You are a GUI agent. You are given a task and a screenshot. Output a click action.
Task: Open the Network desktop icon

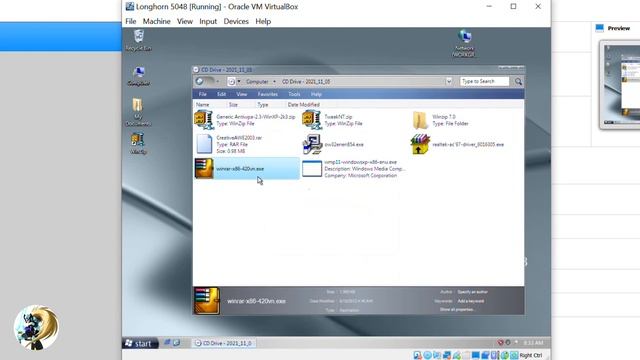464,43
